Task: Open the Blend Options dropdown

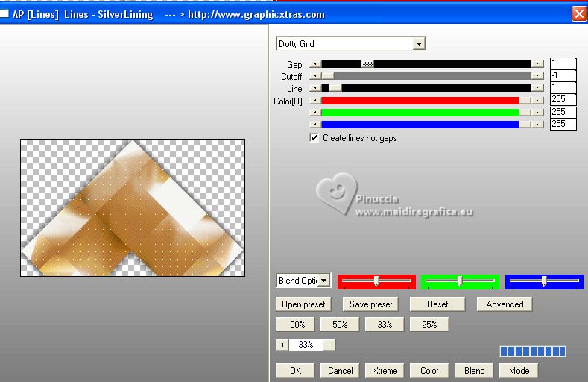Action: pyautogui.click(x=324, y=281)
